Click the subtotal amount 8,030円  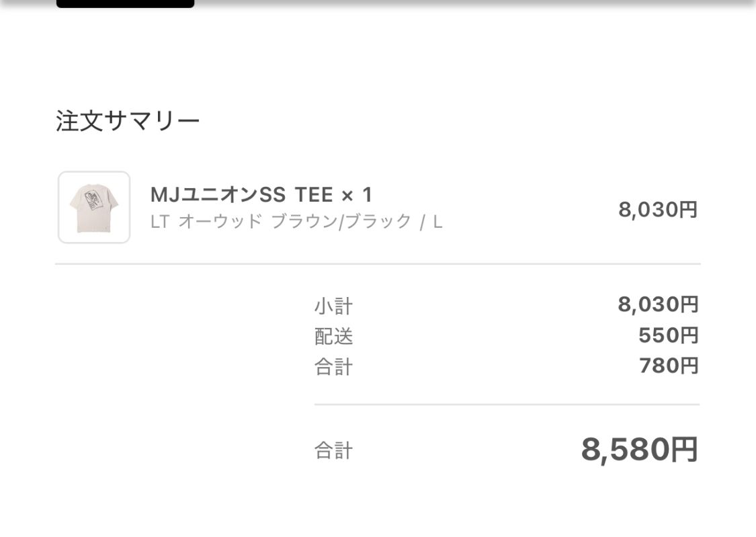click(x=657, y=304)
